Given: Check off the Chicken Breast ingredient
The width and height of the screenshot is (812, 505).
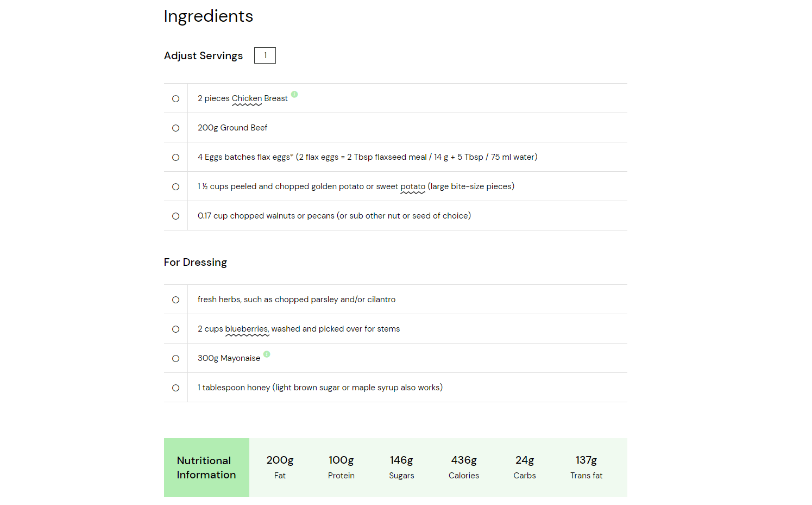Looking at the screenshot, I should [175, 98].
